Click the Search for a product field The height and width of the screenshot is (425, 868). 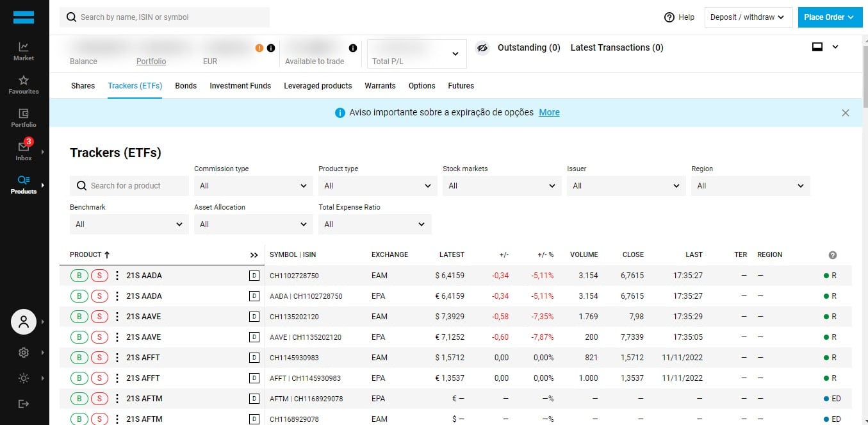point(128,185)
